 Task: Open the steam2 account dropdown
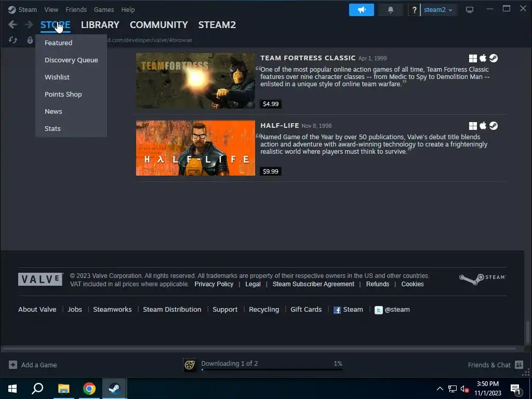[x=437, y=10]
